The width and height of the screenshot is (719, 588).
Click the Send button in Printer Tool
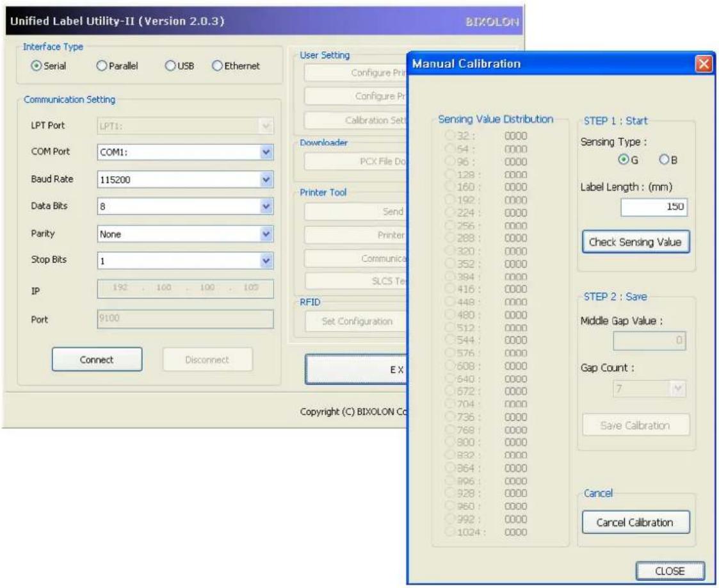(x=356, y=211)
